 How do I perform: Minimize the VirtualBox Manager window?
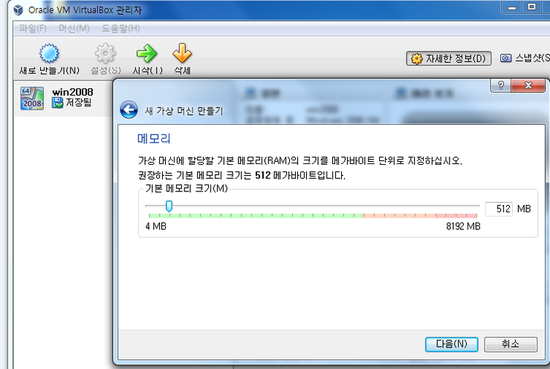(512, 7)
